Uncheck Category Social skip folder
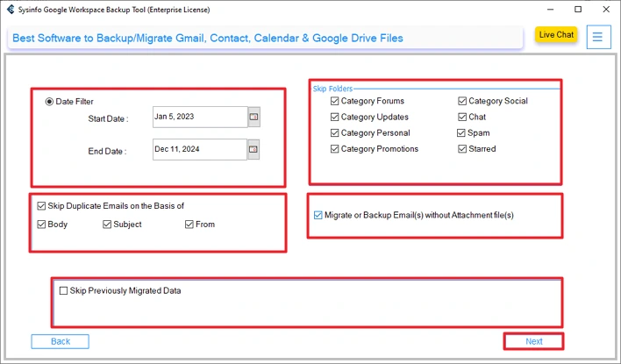 (462, 101)
